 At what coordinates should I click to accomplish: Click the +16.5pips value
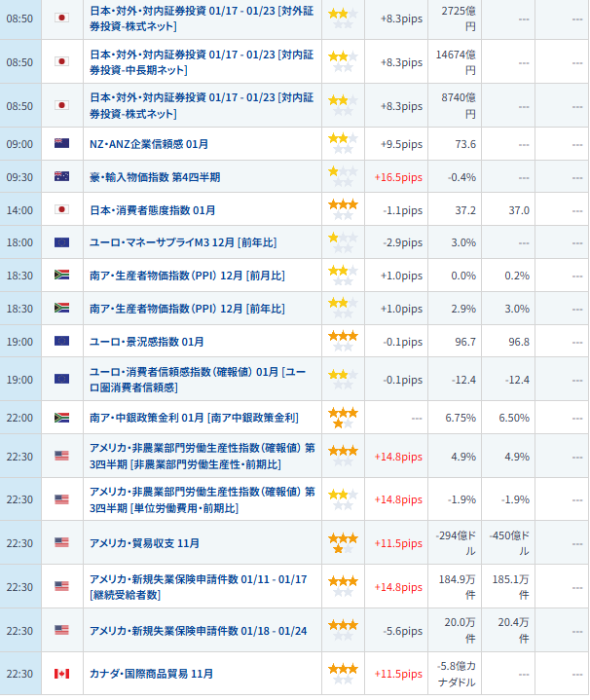click(x=398, y=177)
